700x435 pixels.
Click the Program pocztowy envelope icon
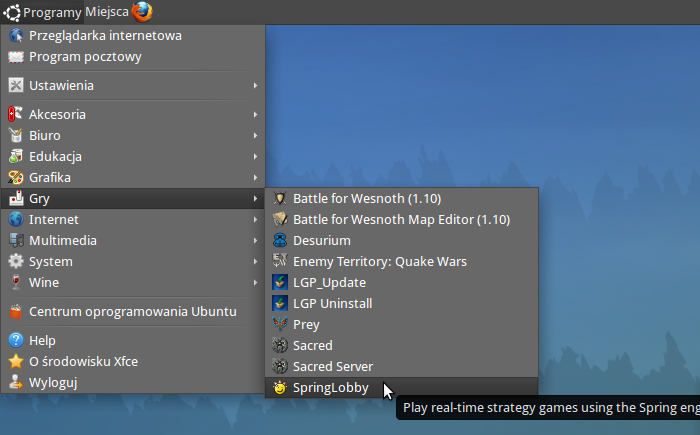point(16,57)
